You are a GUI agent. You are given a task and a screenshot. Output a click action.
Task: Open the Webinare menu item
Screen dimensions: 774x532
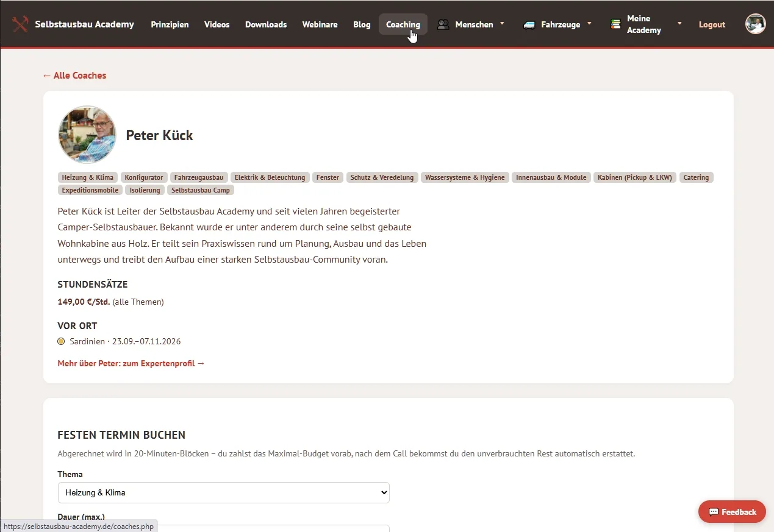[x=320, y=24]
